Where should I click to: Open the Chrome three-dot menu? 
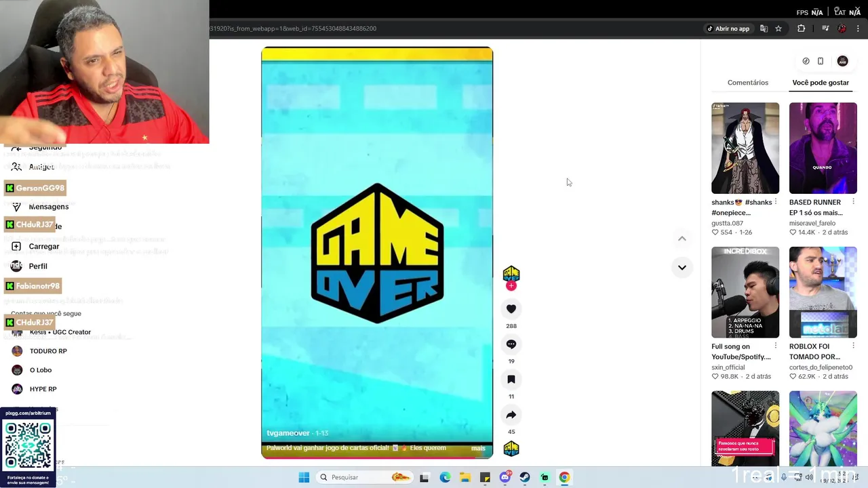[x=859, y=28]
